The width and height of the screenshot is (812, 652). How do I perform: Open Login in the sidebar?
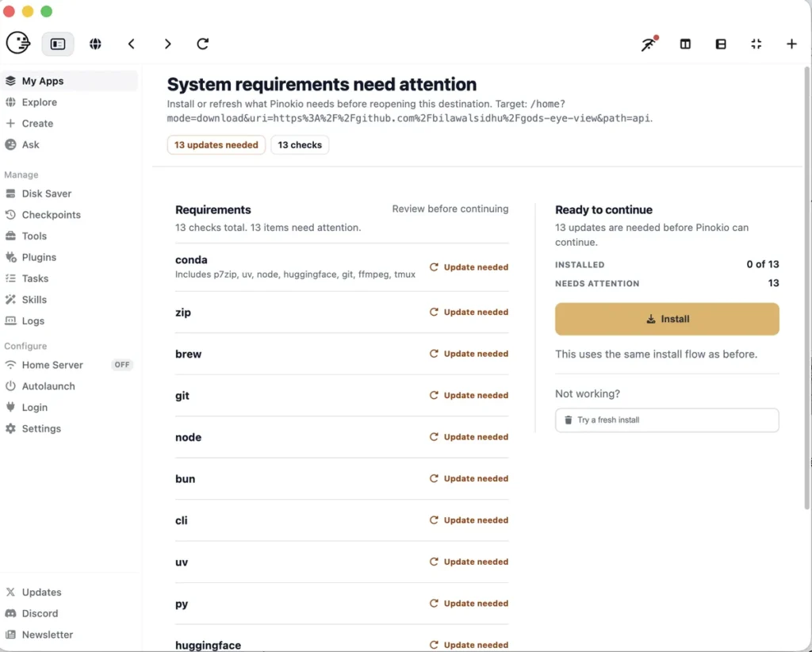[70, 408]
